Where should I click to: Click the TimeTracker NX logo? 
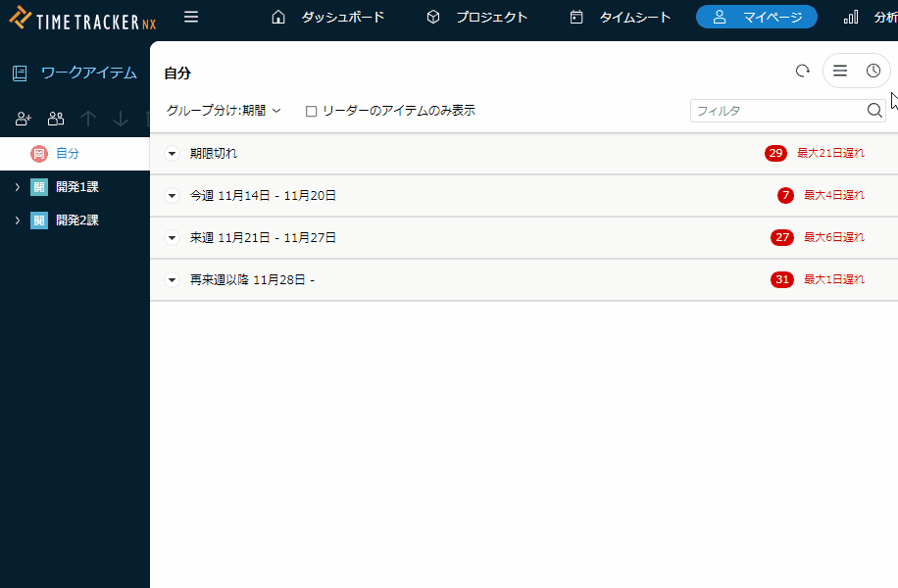(82, 18)
